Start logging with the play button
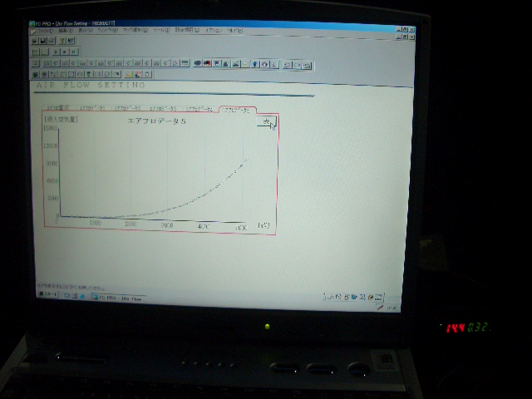 coord(56,52)
